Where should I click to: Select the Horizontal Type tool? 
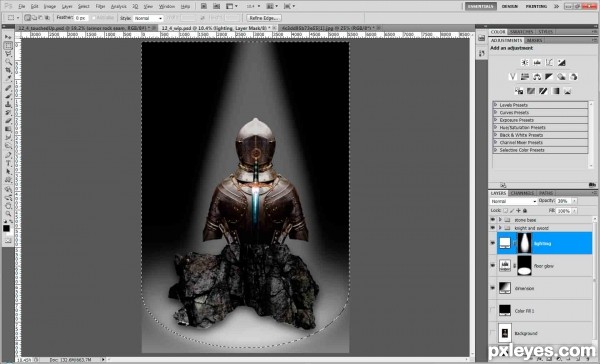click(x=8, y=163)
